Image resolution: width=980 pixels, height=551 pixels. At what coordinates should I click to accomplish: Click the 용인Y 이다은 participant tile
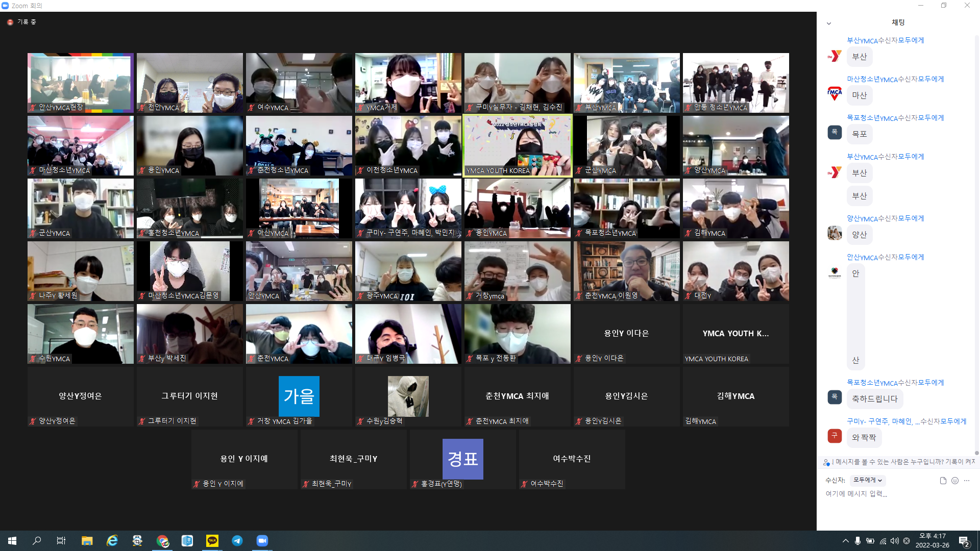[627, 334]
